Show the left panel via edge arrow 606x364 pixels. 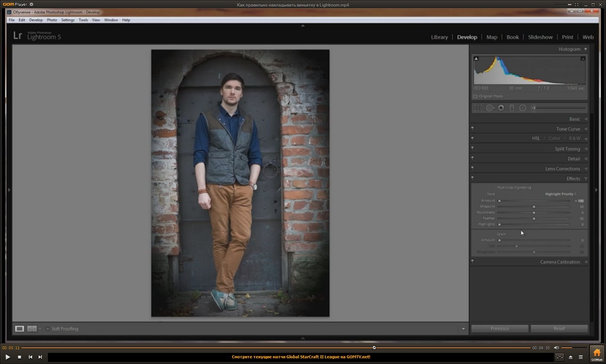click(9, 190)
